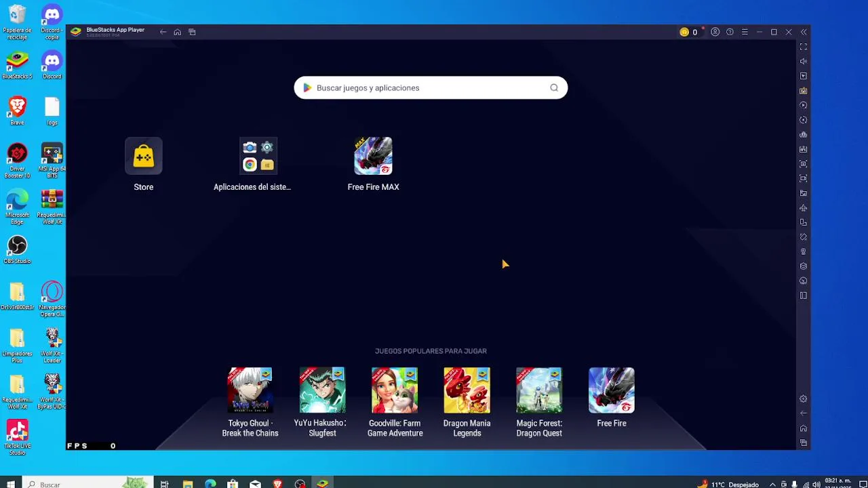Image resolution: width=868 pixels, height=488 pixels.
Task: Open YuYu Hakusho: Slugfest thumbnail
Action: [x=322, y=390]
